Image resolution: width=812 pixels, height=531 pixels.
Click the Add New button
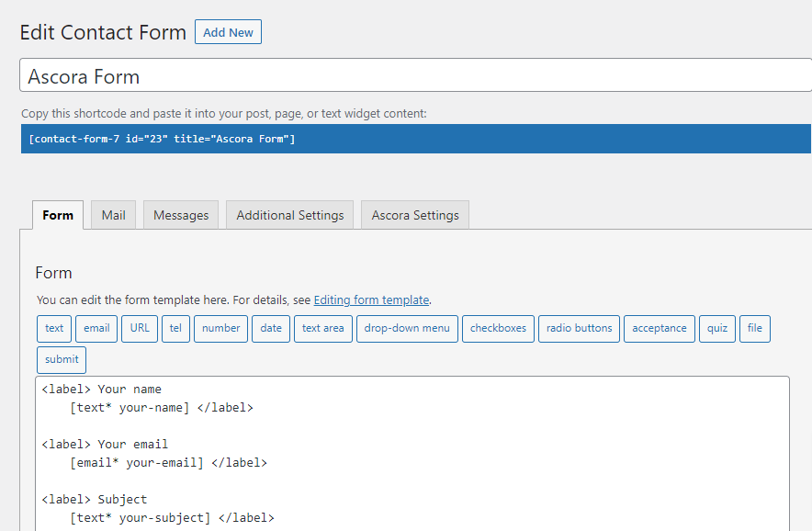tap(228, 32)
